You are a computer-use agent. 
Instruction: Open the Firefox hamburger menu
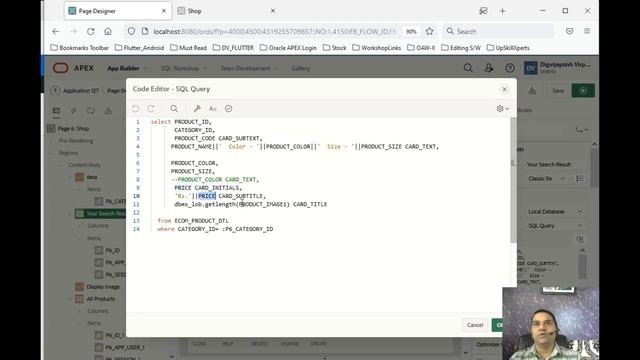coord(587,31)
